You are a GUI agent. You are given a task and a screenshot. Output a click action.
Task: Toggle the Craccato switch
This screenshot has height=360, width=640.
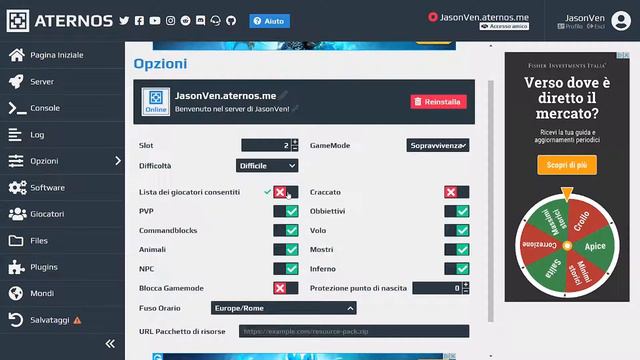pyautogui.click(x=456, y=192)
